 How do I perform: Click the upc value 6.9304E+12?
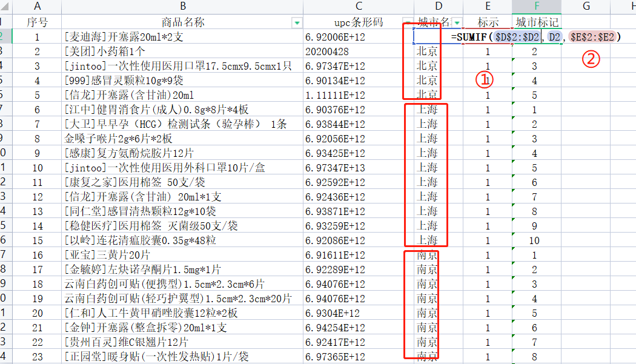click(333, 313)
